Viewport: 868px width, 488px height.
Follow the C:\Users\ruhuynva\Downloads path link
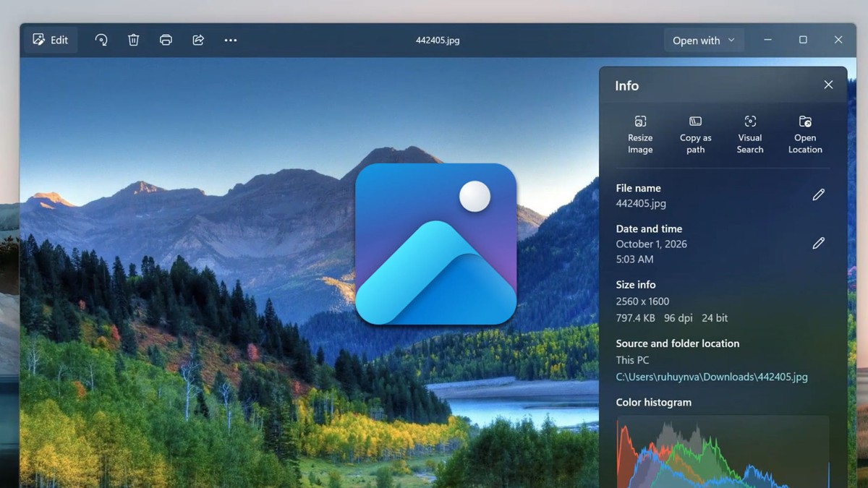click(x=712, y=377)
